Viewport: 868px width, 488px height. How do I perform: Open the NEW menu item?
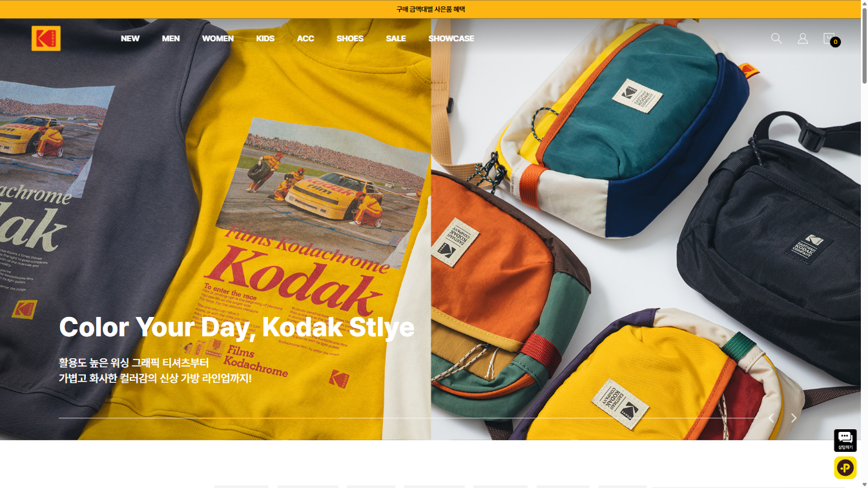tap(130, 39)
